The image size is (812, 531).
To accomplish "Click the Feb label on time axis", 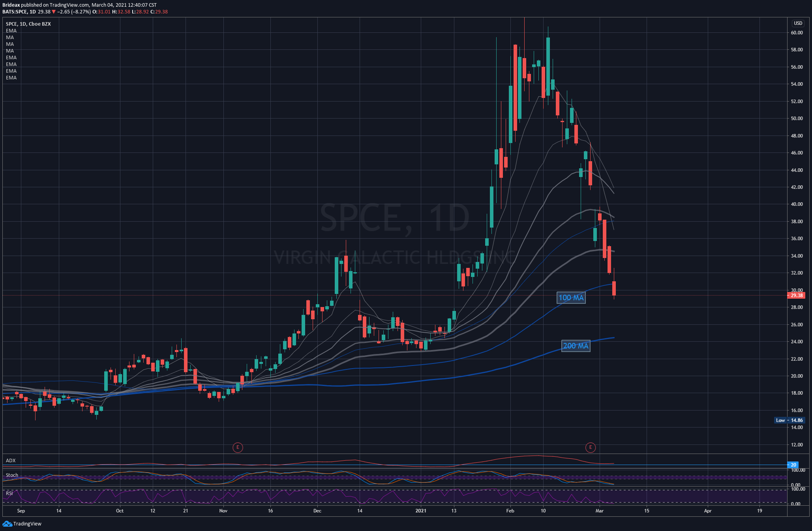I will pyautogui.click(x=510, y=511).
